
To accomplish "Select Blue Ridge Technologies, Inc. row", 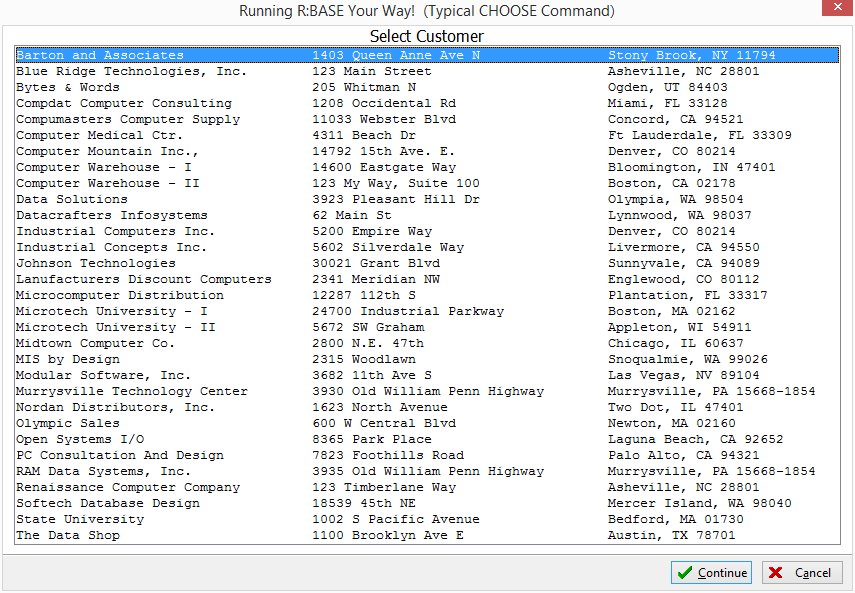I will (x=131, y=72).
